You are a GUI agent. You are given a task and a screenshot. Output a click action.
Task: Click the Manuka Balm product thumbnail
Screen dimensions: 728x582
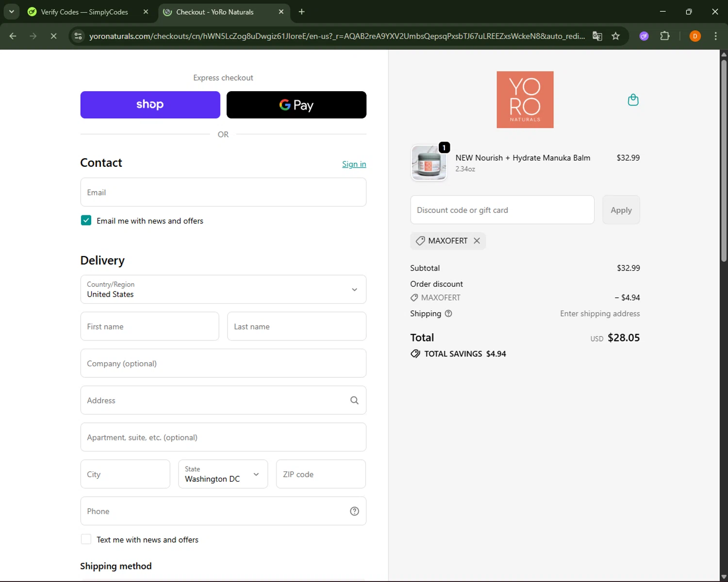(429, 162)
